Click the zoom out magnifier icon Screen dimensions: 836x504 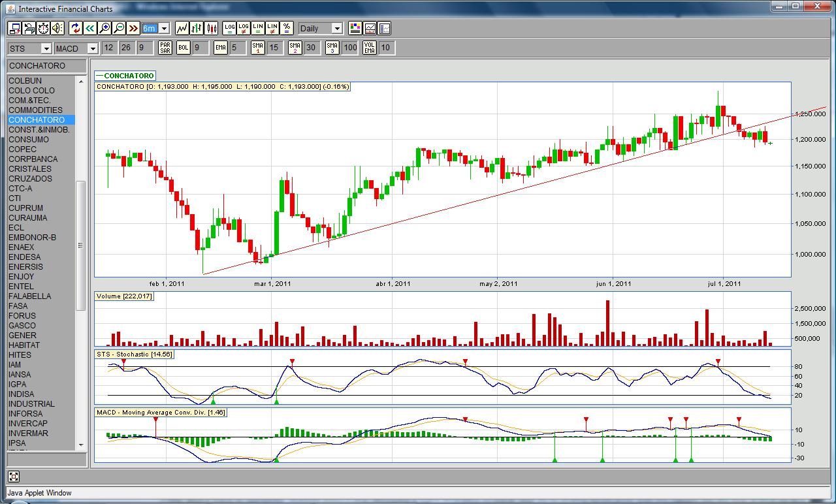[x=119, y=28]
